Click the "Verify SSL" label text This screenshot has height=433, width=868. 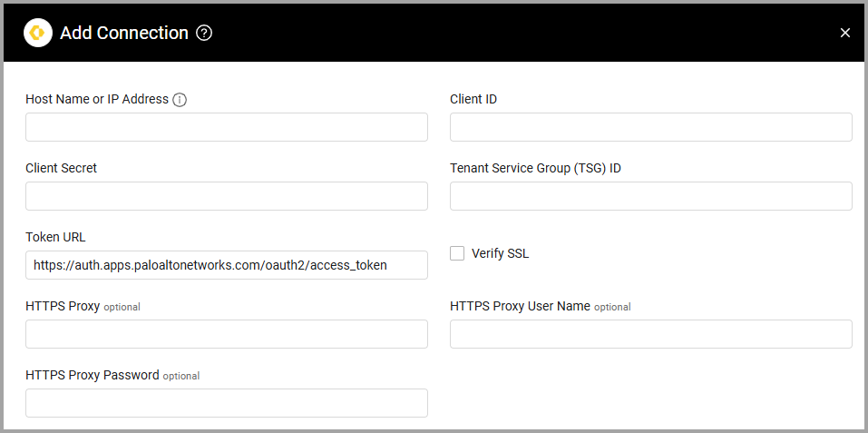coord(500,253)
